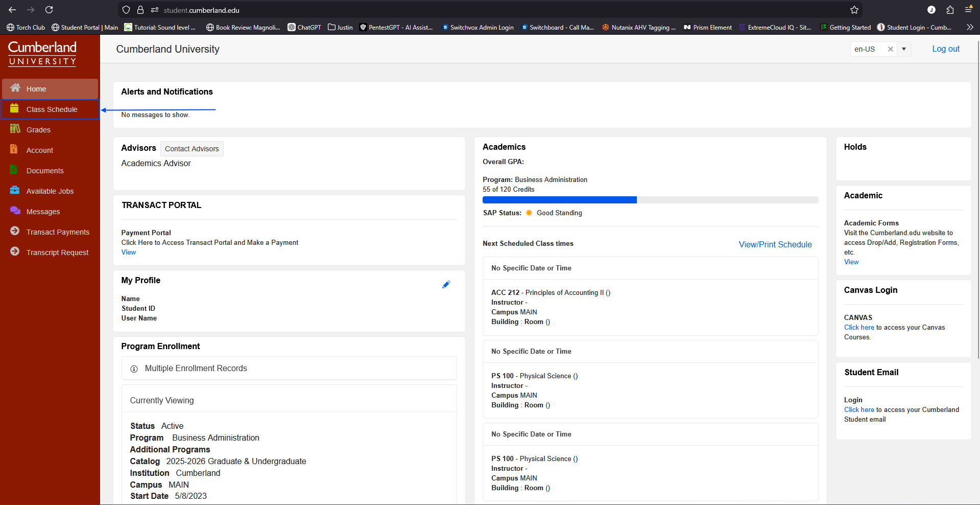The height and width of the screenshot is (505, 980).
Task: Click the browser back arrow
Action: pos(12,10)
